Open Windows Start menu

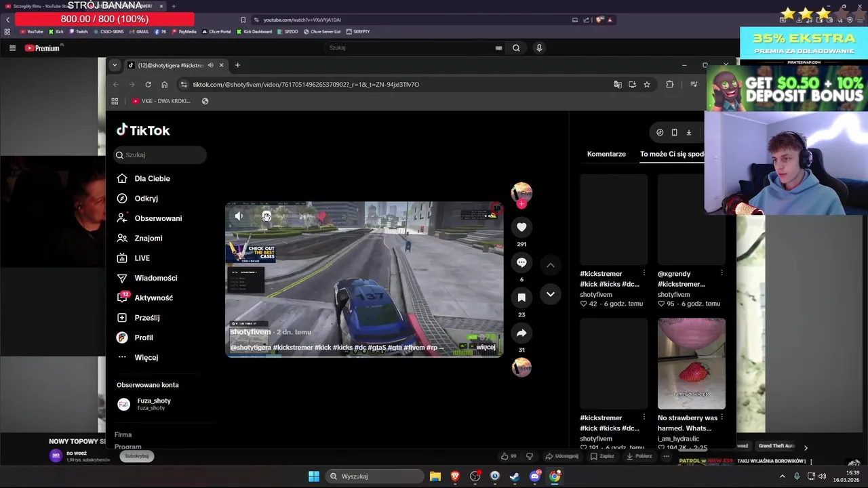point(314,476)
